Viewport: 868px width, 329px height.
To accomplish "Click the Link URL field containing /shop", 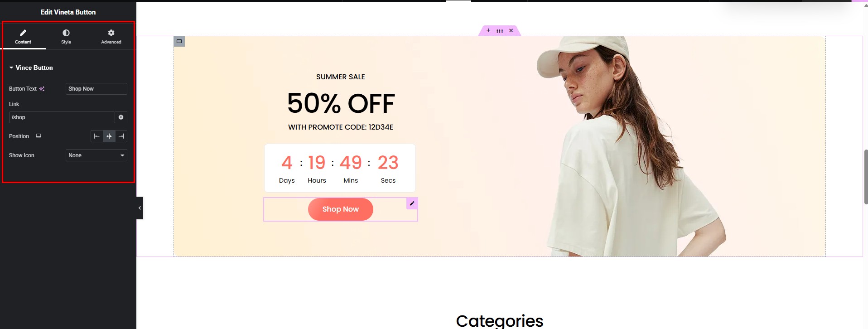I will click(62, 117).
